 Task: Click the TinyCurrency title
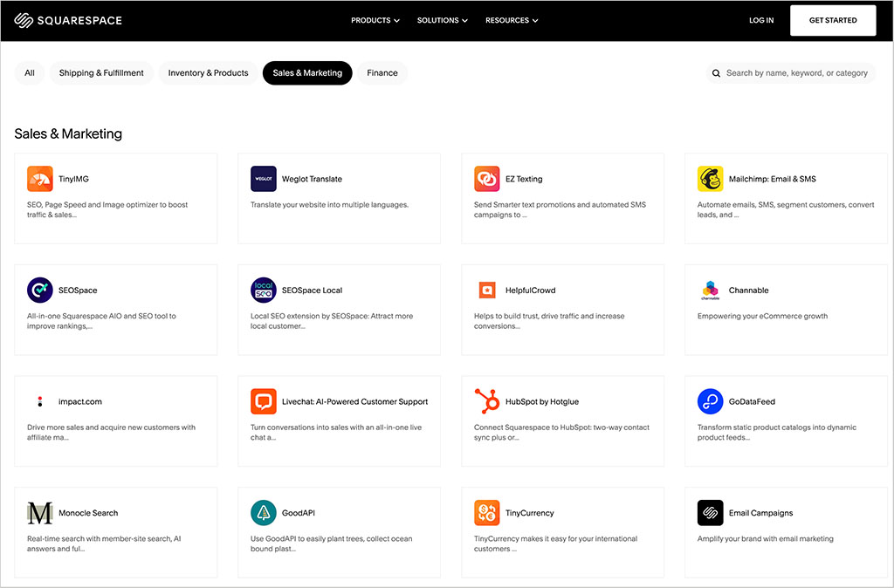[530, 513]
